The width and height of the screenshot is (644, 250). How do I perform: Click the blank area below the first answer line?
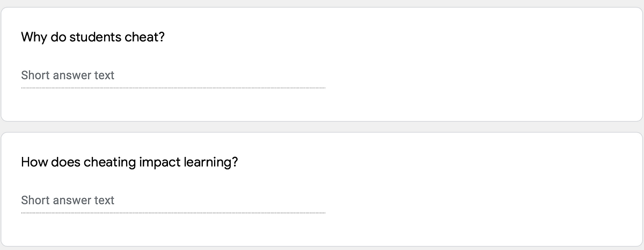coord(173,105)
